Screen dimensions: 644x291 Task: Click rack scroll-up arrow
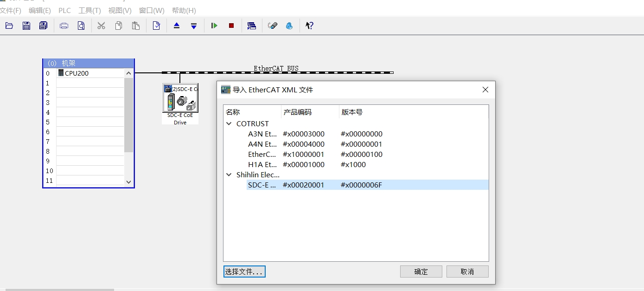point(129,73)
